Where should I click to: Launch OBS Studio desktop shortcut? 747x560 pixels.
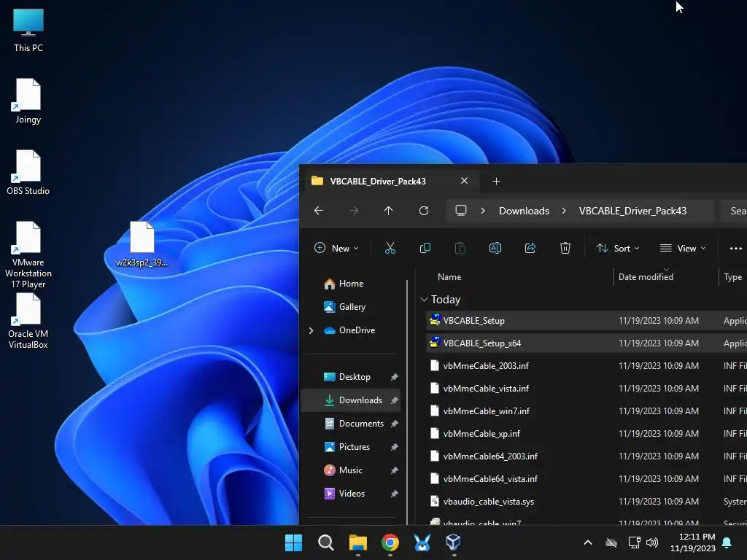[28, 172]
